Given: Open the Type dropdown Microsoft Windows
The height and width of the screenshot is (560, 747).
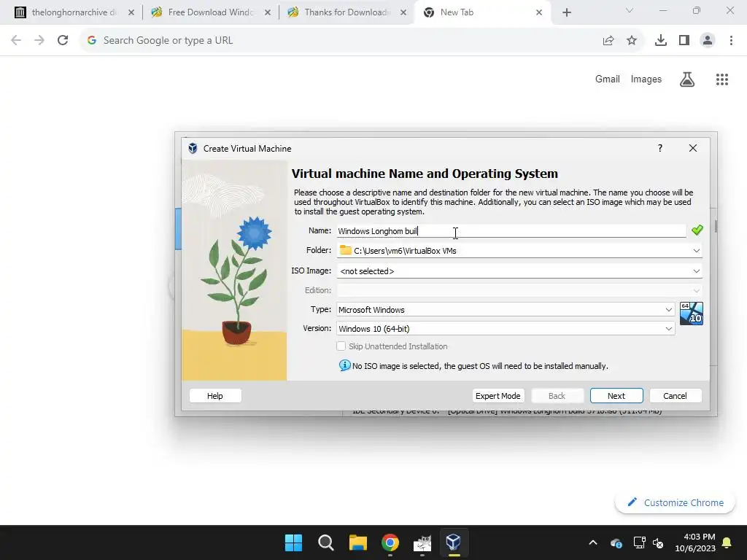Looking at the screenshot, I should [x=506, y=309].
